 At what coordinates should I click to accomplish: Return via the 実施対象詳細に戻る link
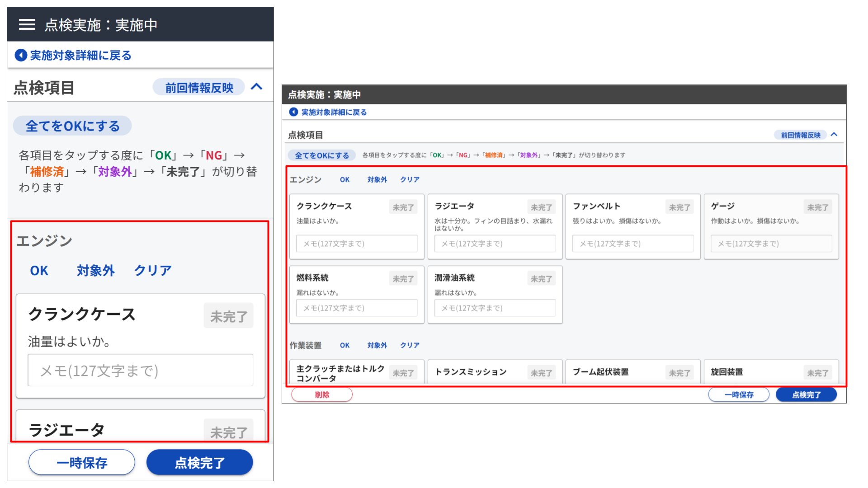tap(80, 55)
